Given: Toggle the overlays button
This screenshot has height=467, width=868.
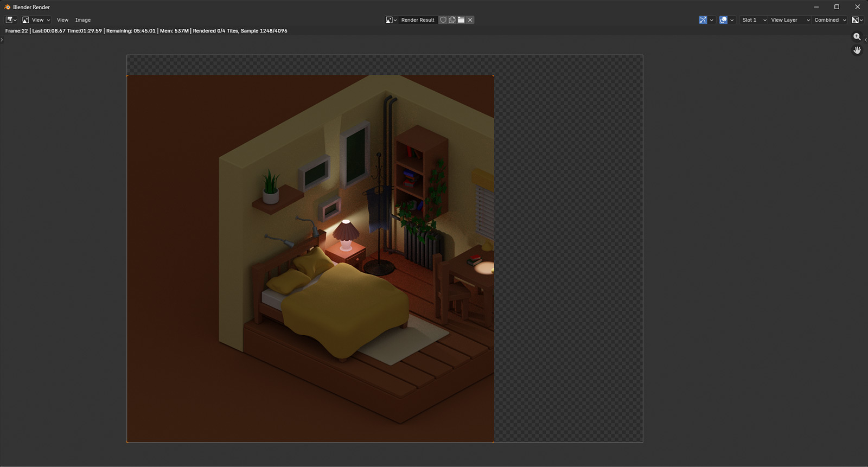Looking at the screenshot, I should [x=723, y=20].
